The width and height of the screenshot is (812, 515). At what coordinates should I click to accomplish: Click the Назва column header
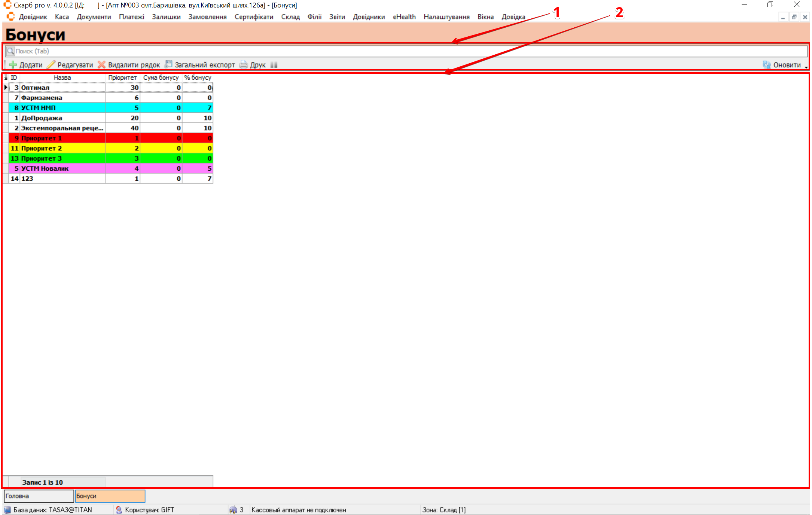tap(62, 77)
